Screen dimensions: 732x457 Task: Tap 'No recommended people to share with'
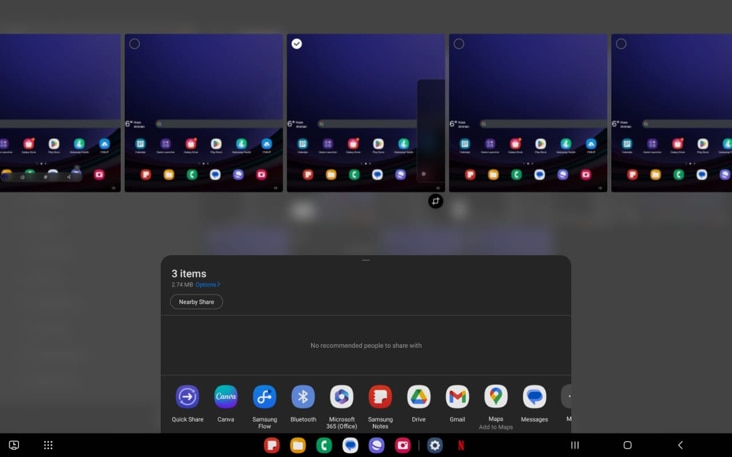tap(366, 345)
